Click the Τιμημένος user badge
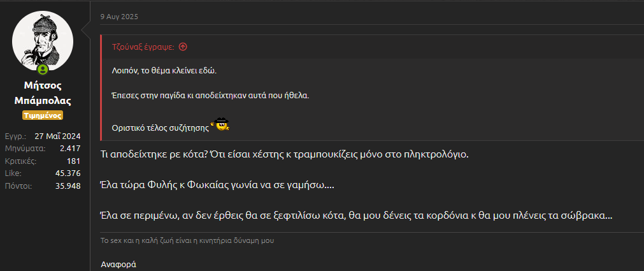This screenshot has height=271, width=644. pyautogui.click(x=43, y=115)
